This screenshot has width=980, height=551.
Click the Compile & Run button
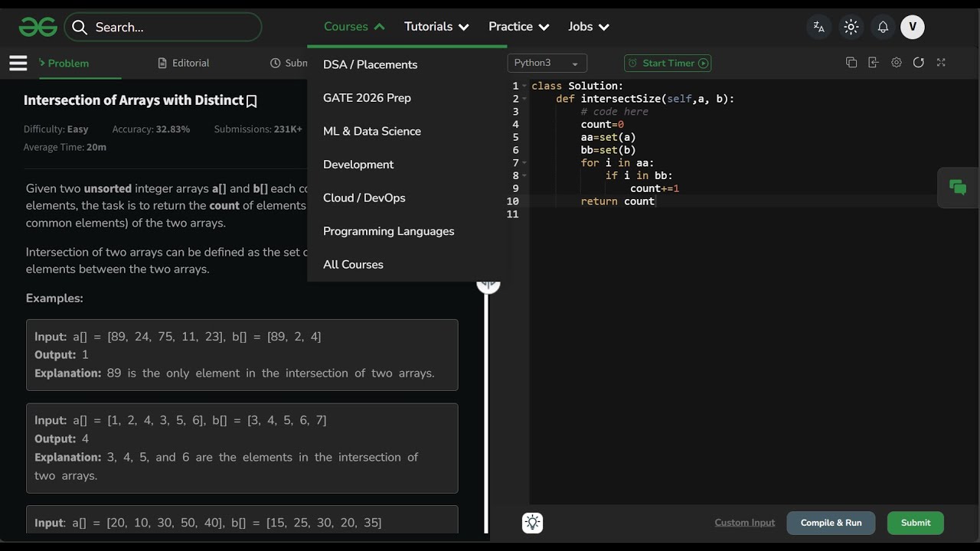click(831, 523)
